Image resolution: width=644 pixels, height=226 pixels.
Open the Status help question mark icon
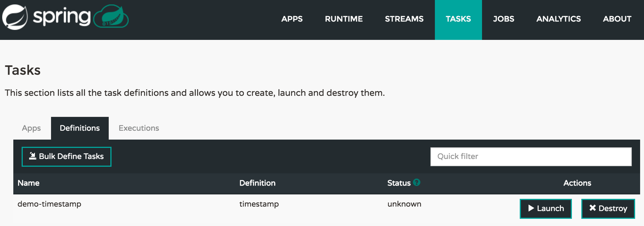tap(417, 182)
